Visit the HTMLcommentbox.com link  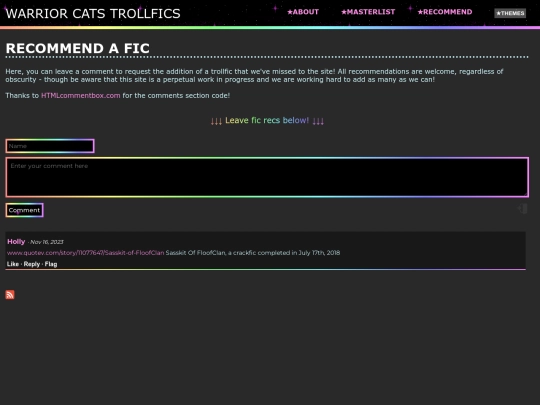point(81,95)
